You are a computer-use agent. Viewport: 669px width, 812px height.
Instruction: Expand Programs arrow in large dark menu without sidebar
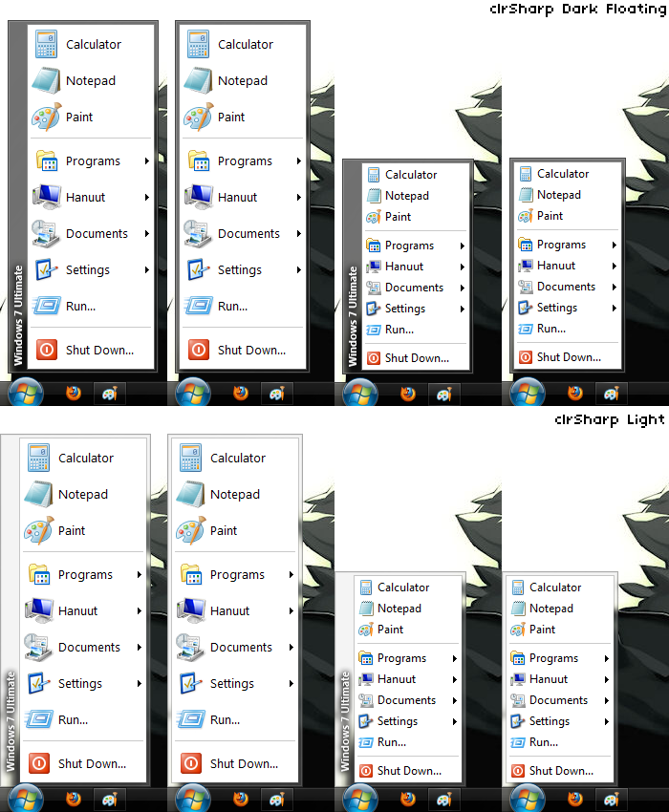[x=298, y=161]
